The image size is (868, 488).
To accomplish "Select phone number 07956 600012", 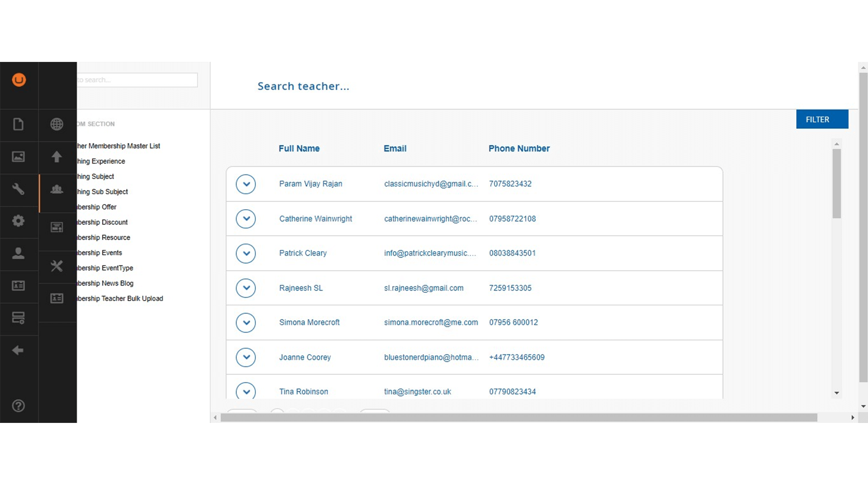I will (514, 323).
